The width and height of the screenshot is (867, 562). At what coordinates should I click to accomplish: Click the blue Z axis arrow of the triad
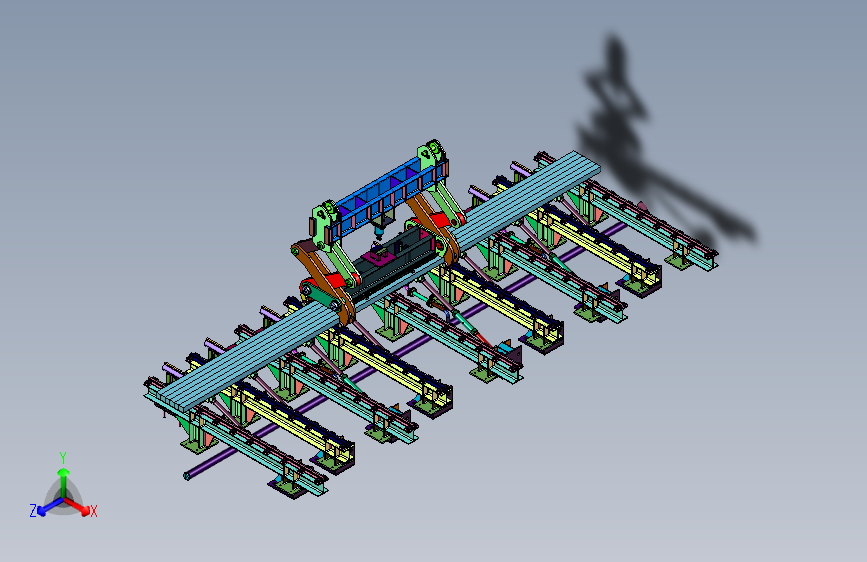(50, 506)
